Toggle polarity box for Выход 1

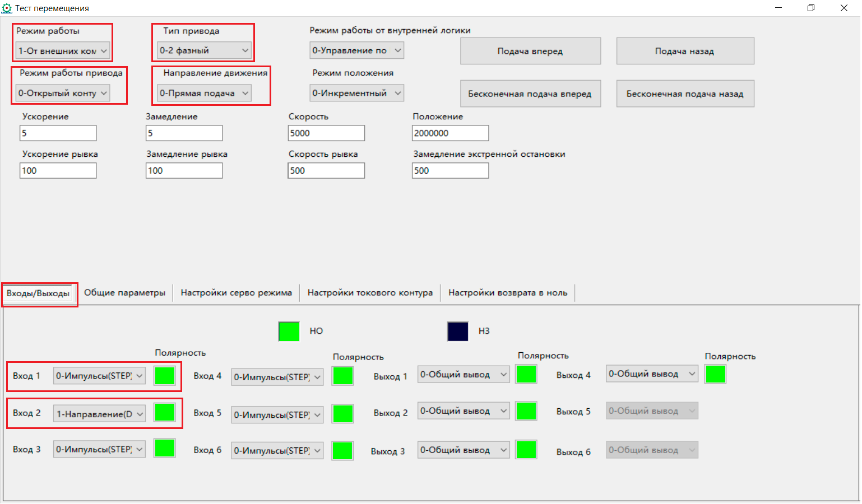[526, 374]
